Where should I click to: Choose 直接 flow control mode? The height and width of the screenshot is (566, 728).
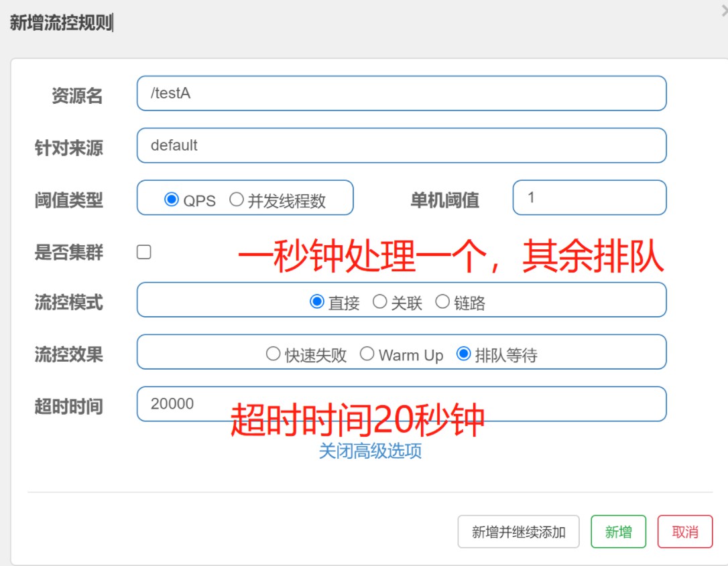[x=316, y=301]
